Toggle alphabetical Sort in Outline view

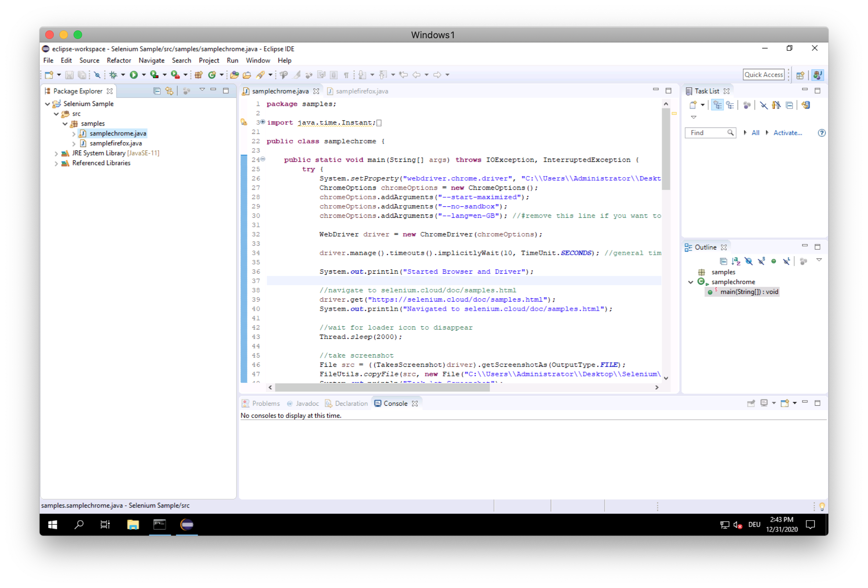tap(736, 261)
